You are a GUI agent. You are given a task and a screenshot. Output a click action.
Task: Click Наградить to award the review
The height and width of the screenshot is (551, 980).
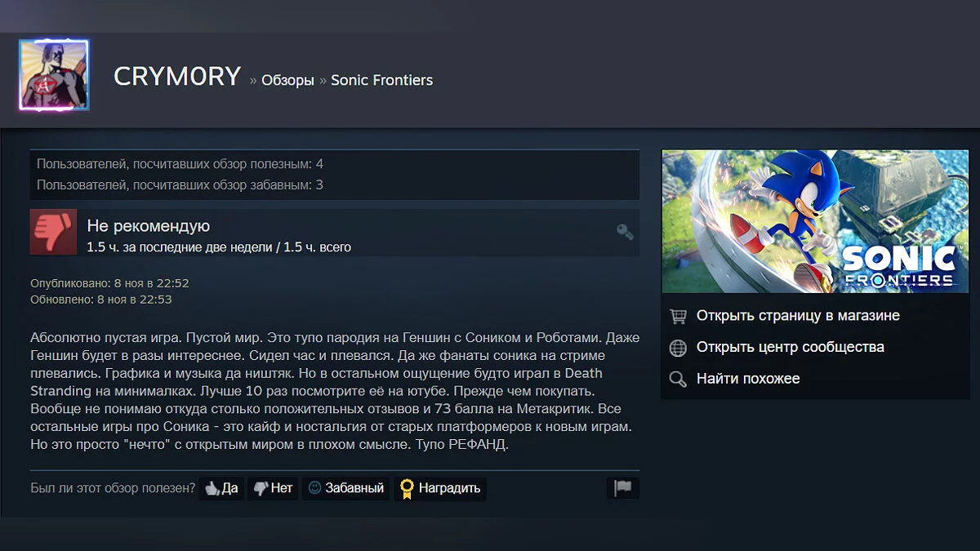(x=440, y=488)
